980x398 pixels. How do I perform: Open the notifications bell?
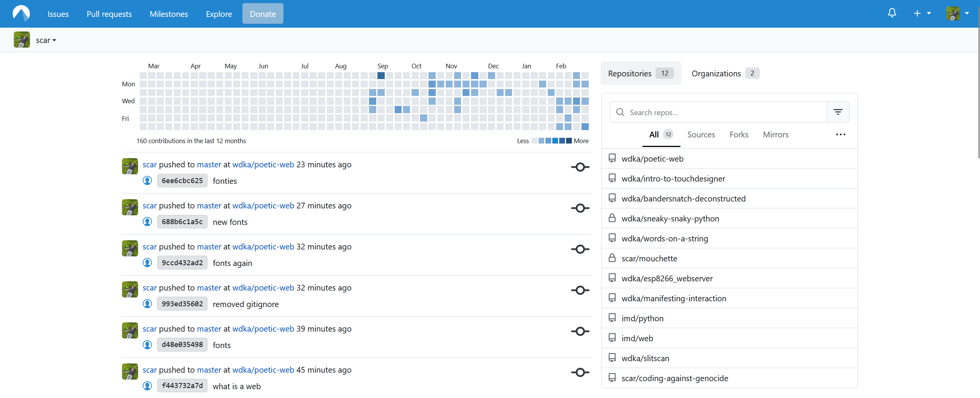pos(892,13)
